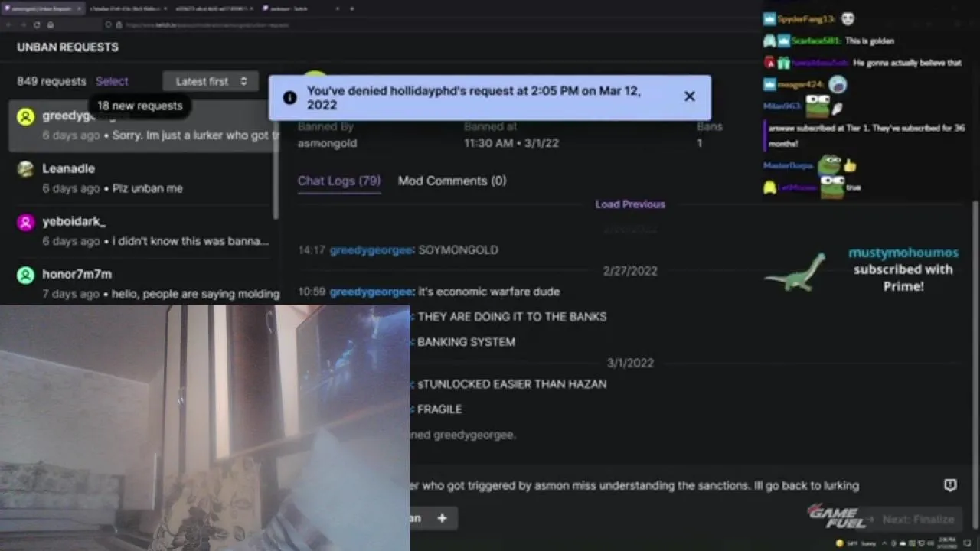Click the 849 requests count text

51,81
